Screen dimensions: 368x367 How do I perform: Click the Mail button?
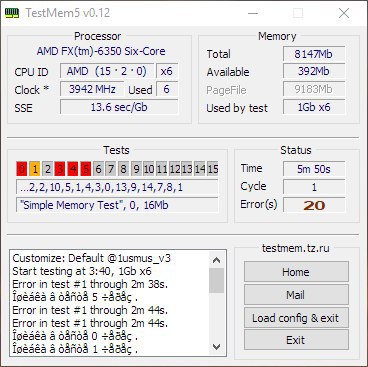(296, 295)
